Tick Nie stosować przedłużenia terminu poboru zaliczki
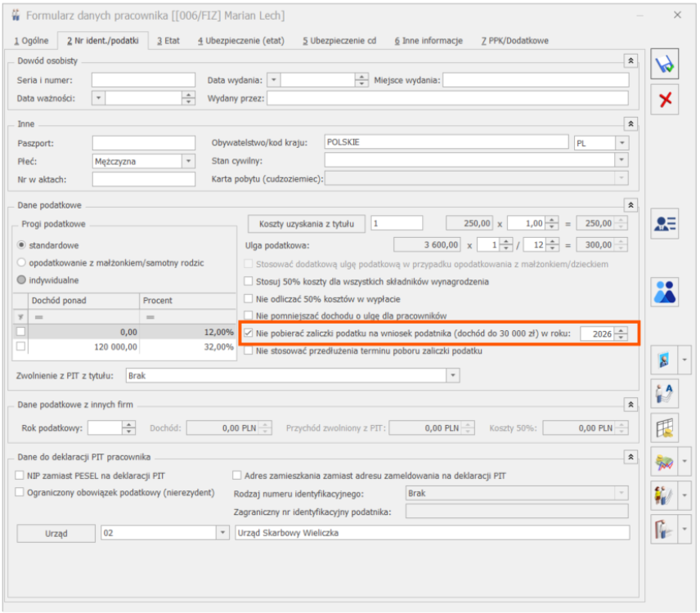 [x=249, y=351]
